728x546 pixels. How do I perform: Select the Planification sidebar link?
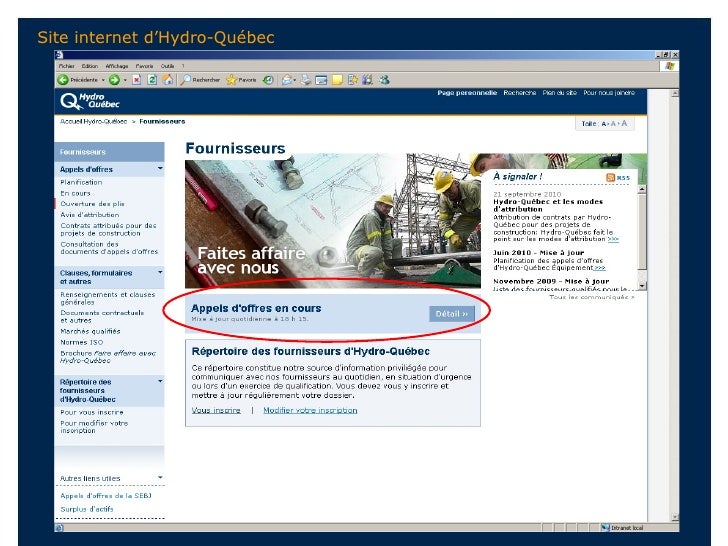(81, 182)
